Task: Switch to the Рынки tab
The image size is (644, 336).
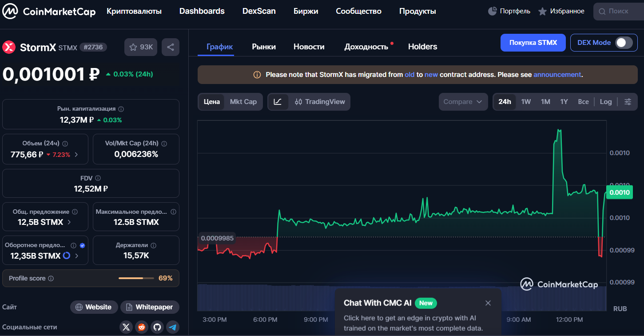Action: 264,47
